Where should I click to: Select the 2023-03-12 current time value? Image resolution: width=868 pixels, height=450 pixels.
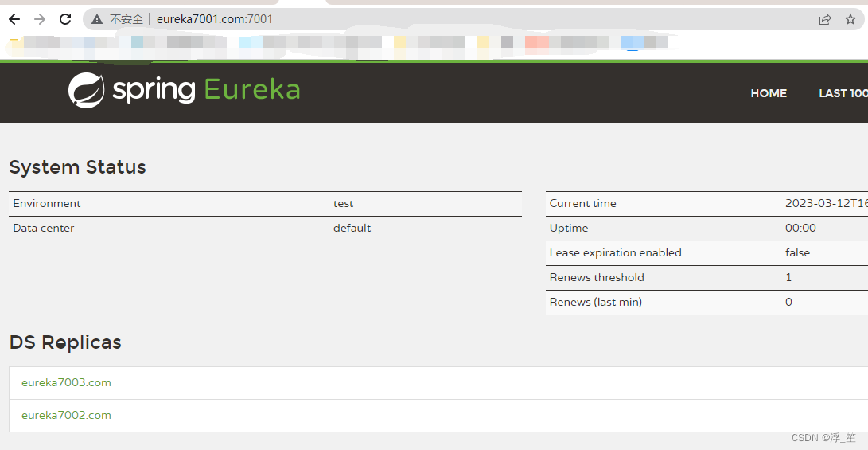(827, 203)
